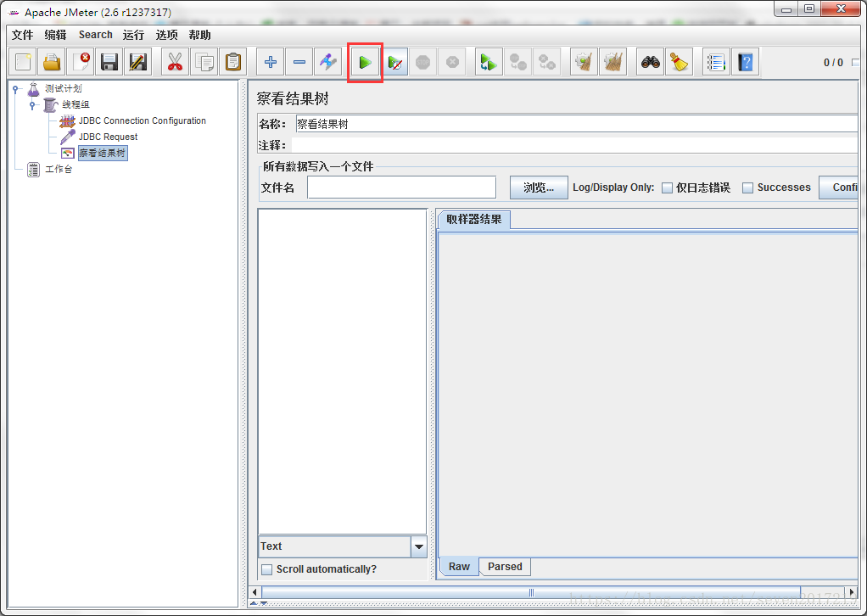Viewport: 867px width, 616px height.
Task: Open Help with question mark icon
Action: [745, 62]
